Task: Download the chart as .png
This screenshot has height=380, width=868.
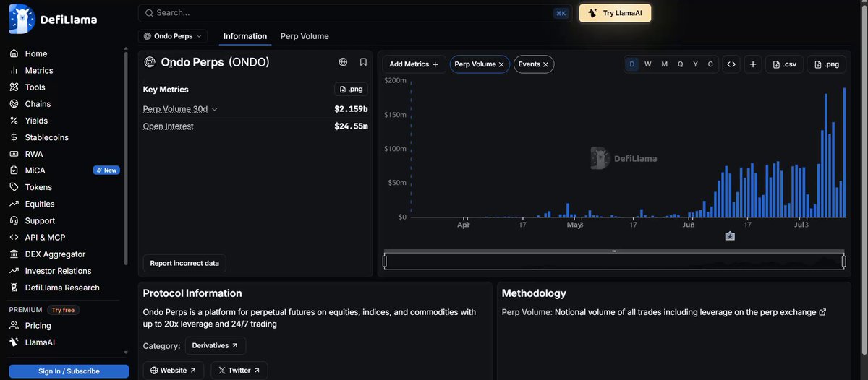Action: click(826, 64)
